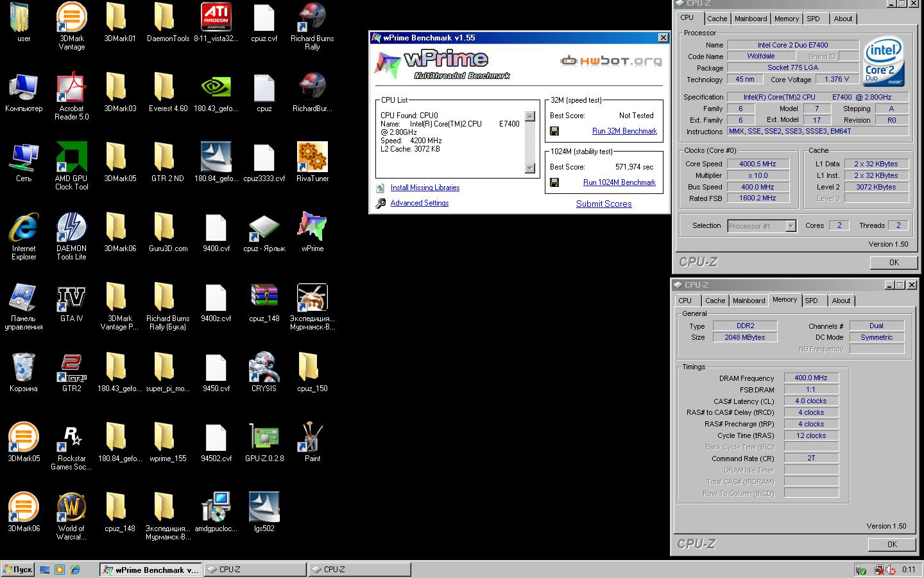Launch World of Warcraft shortcut

[x=72, y=516]
